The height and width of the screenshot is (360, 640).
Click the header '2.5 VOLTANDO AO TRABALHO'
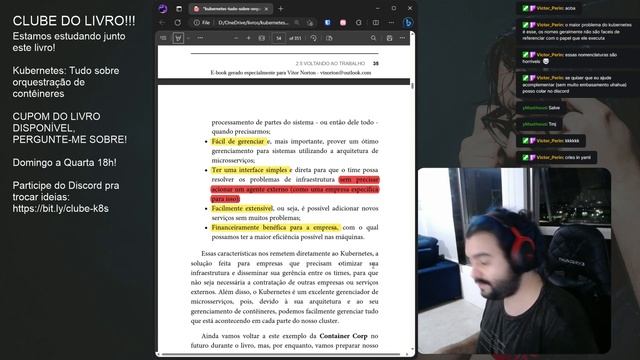(330, 63)
